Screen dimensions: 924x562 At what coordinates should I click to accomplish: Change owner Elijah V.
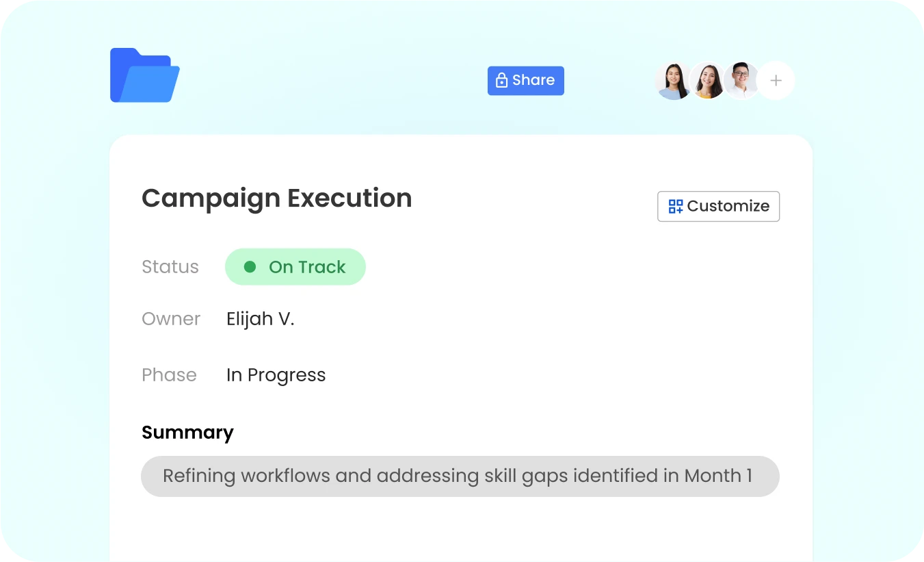coord(260,319)
